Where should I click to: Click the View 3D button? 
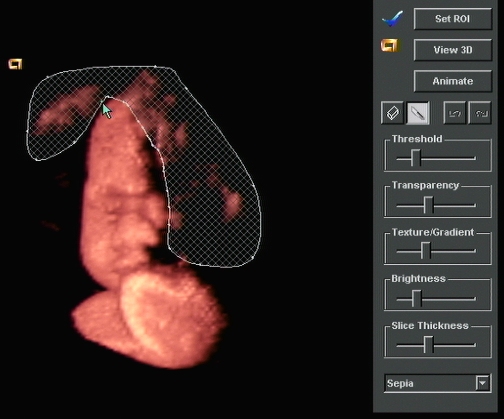point(453,50)
